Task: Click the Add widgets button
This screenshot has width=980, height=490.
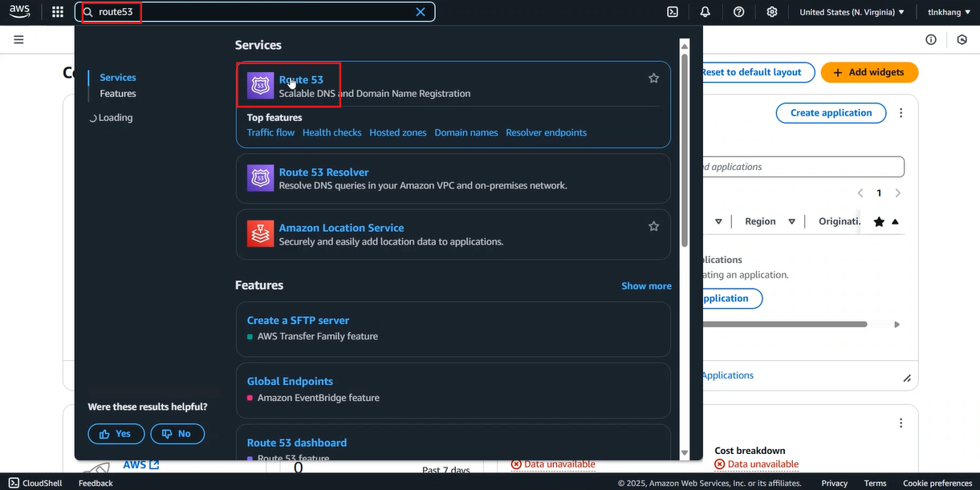Action: click(x=869, y=72)
